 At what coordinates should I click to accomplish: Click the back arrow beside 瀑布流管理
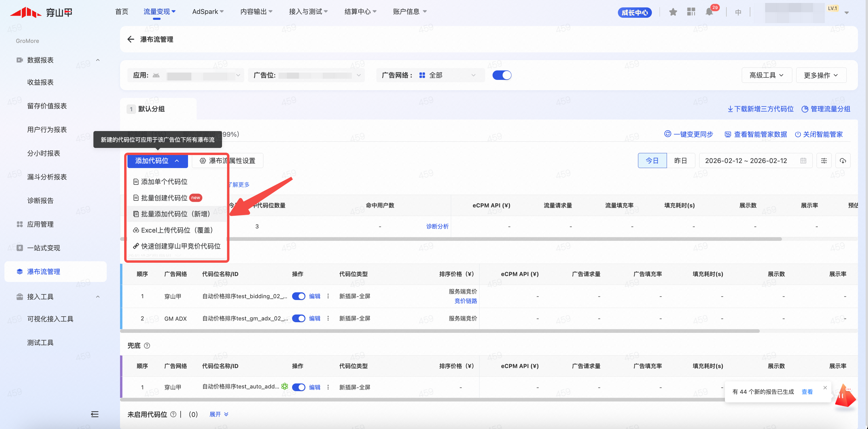[x=131, y=39]
